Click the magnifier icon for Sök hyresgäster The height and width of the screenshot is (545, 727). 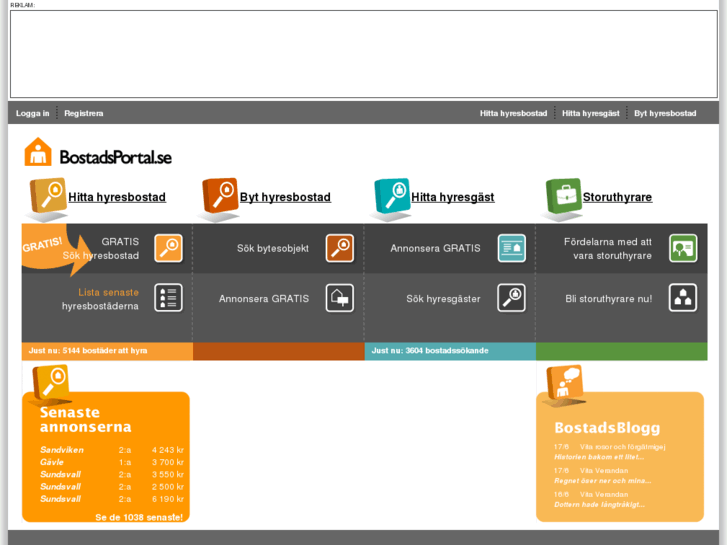pyautogui.click(x=511, y=298)
